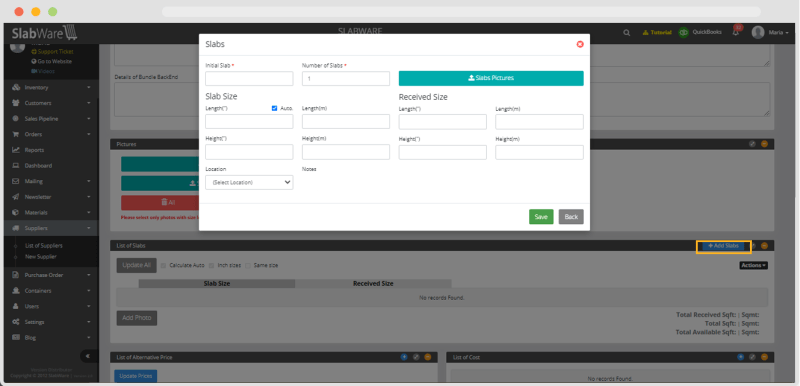Toggle the Auto checkbox beside Slab Size Length
The height and width of the screenshot is (386, 800).
274,108
